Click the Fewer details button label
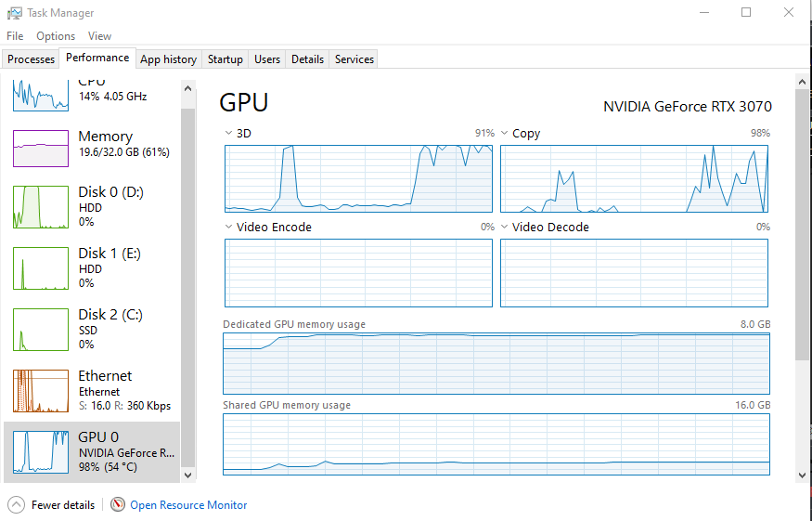812x521 pixels. 63,505
